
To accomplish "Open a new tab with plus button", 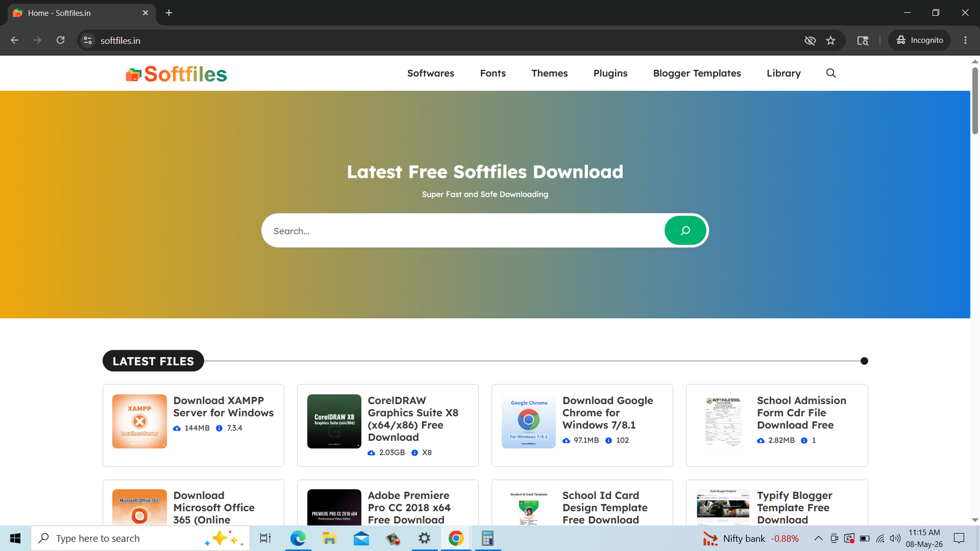I will [x=169, y=13].
